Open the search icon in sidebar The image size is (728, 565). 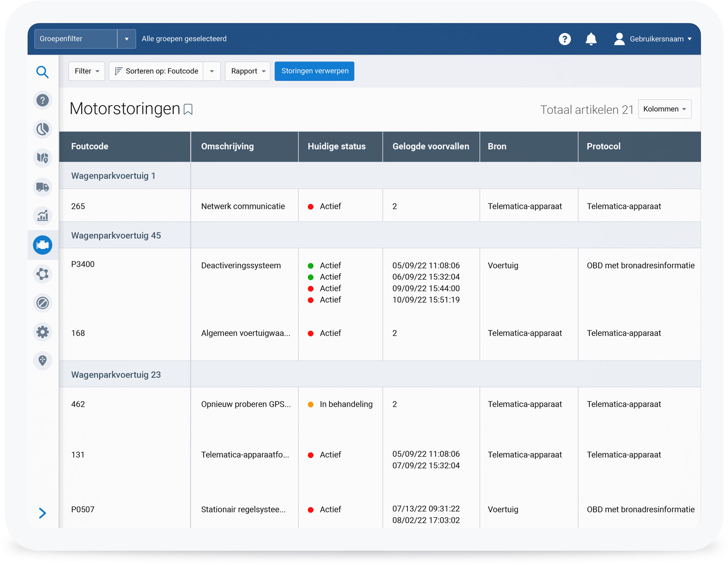(42, 72)
